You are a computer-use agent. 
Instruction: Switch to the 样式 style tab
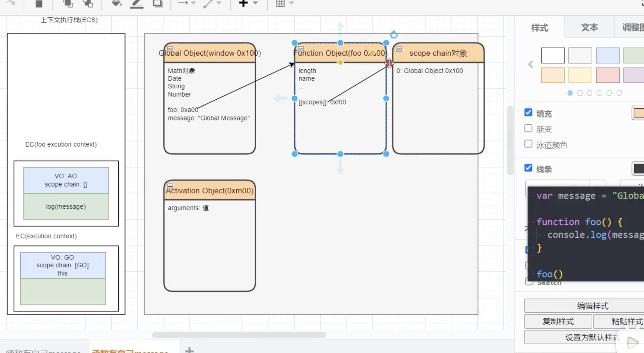(x=540, y=28)
